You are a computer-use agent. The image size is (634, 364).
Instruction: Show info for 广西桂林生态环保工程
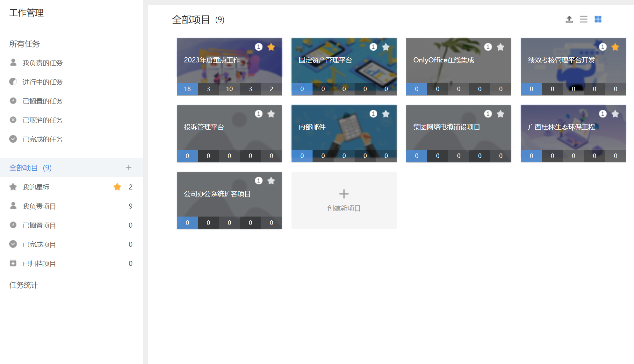click(x=602, y=114)
